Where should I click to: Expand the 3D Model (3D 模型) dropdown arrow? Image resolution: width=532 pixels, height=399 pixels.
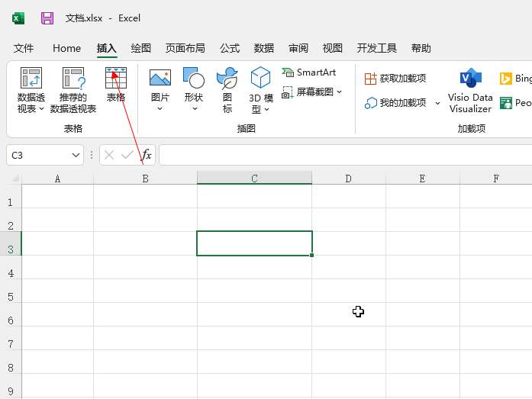pos(267,109)
